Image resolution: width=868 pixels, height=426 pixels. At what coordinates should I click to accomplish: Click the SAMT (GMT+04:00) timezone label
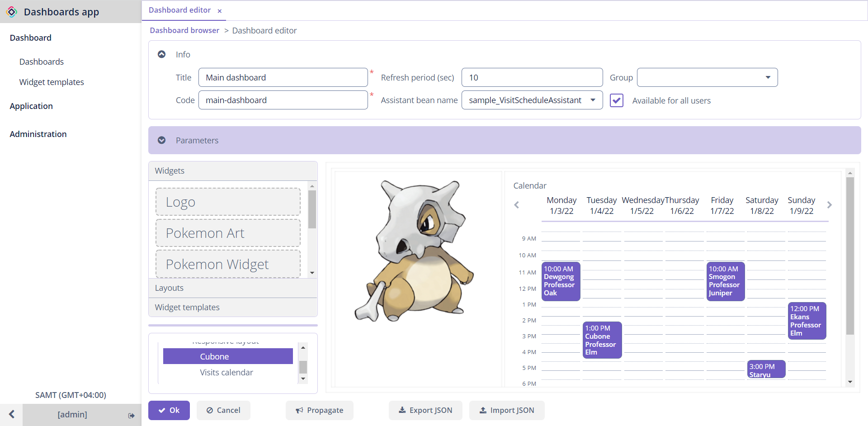point(71,395)
